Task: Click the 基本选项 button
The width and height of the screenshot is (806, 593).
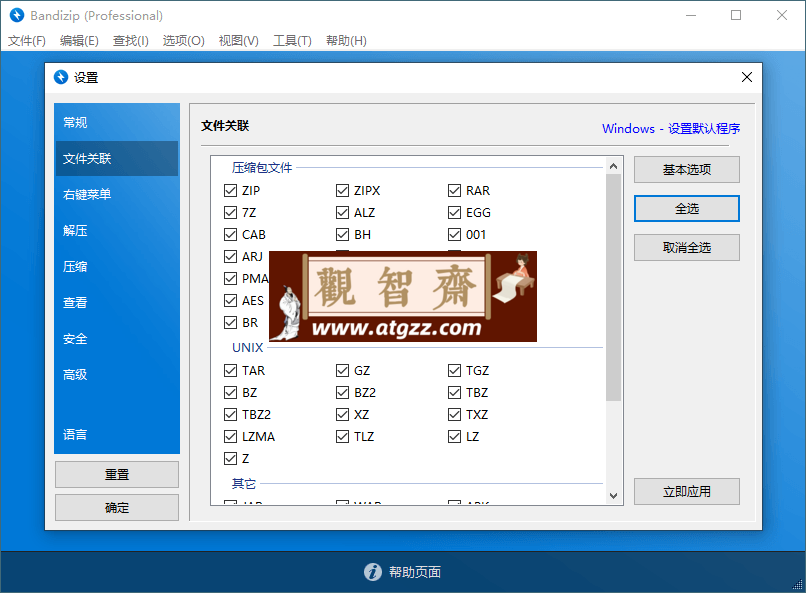Action: (686, 170)
